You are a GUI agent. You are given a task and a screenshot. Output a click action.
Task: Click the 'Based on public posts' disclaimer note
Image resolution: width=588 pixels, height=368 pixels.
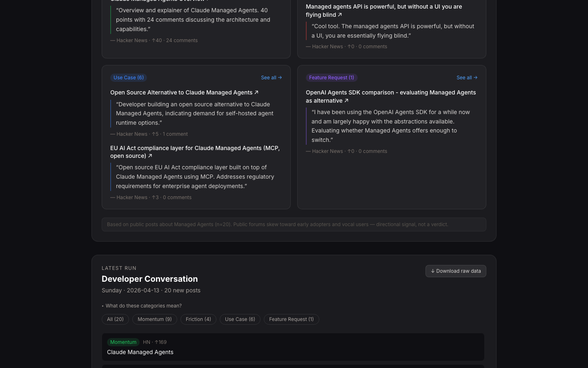point(294,224)
